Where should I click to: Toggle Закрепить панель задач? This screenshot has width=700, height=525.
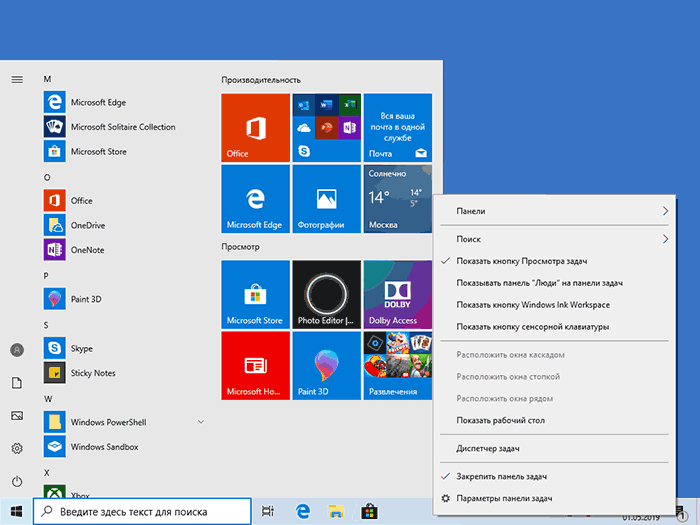click(554, 476)
